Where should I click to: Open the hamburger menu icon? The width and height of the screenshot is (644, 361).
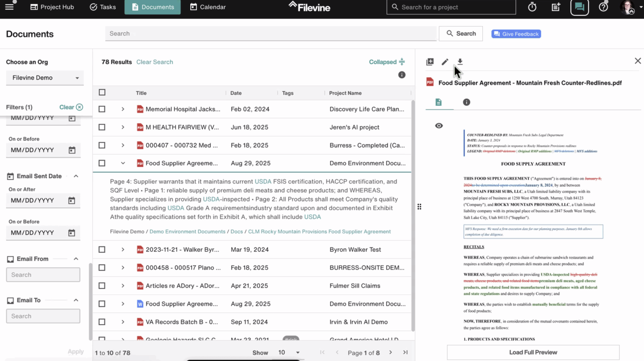coord(9,7)
